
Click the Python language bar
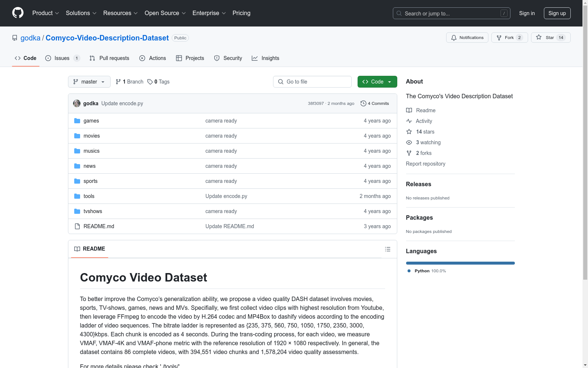[460, 263]
